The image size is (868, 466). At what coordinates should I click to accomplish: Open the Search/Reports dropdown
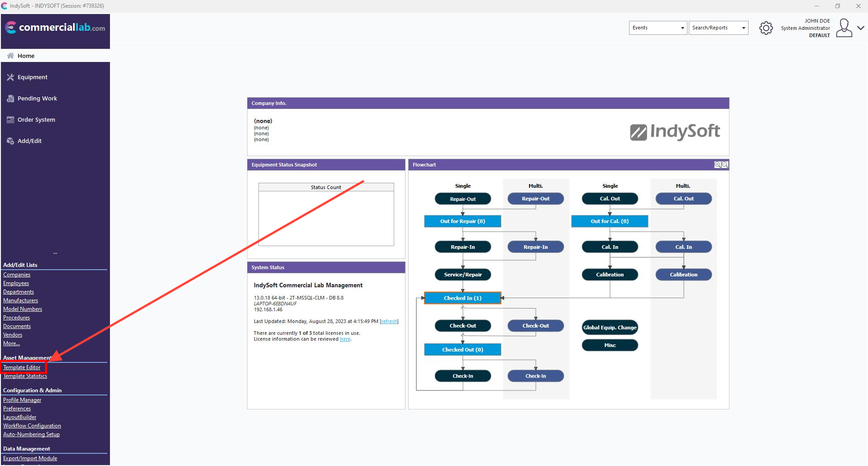pos(718,28)
